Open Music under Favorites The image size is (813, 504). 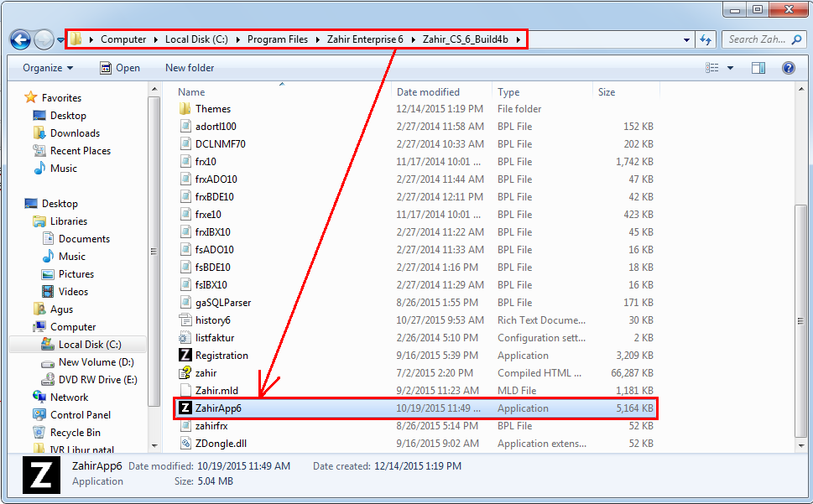click(63, 169)
